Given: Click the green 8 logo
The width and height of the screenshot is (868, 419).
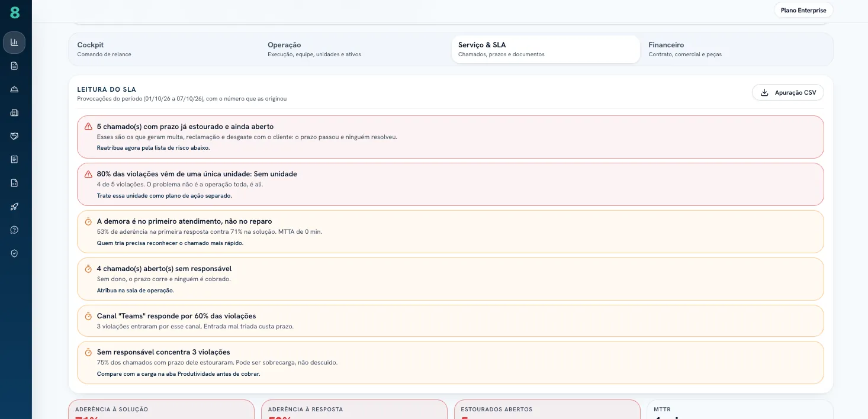Looking at the screenshot, I should (15, 12).
